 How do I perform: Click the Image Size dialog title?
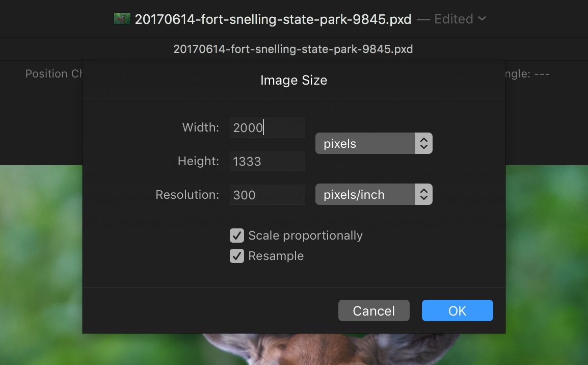coord(293,80)
